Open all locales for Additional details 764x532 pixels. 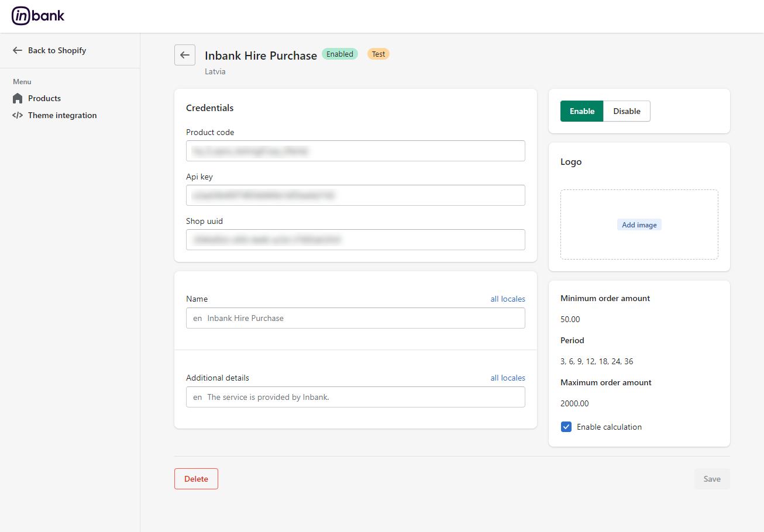(507, 378)
